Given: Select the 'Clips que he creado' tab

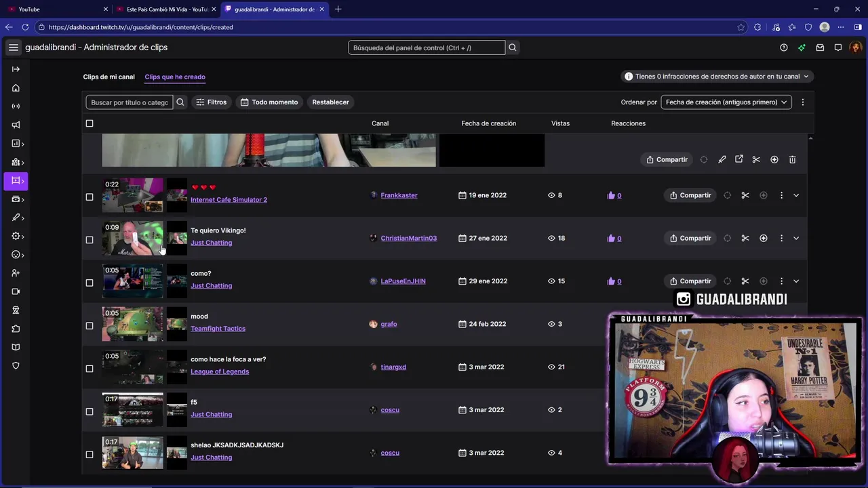Looking at the screenshot, I should click(175, 77).
